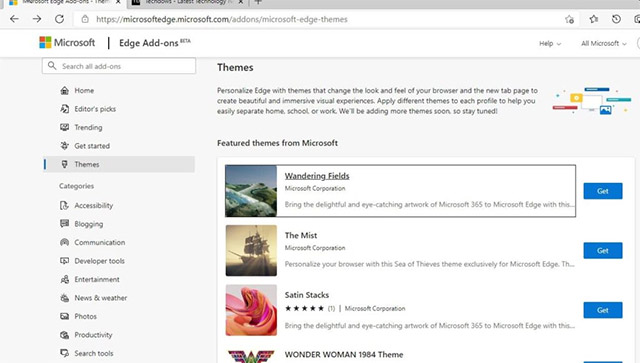
Task: Expand the Help dropdown
Action: [x=550, y=43]
